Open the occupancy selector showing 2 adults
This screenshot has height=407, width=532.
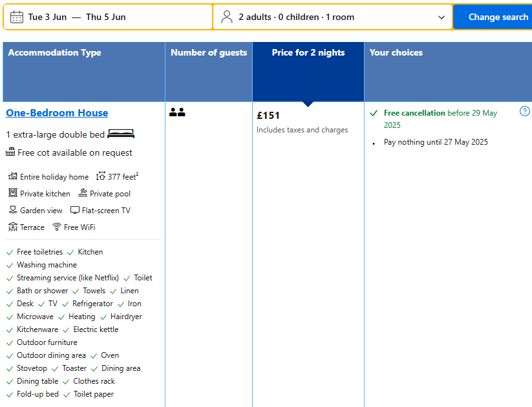296,17
